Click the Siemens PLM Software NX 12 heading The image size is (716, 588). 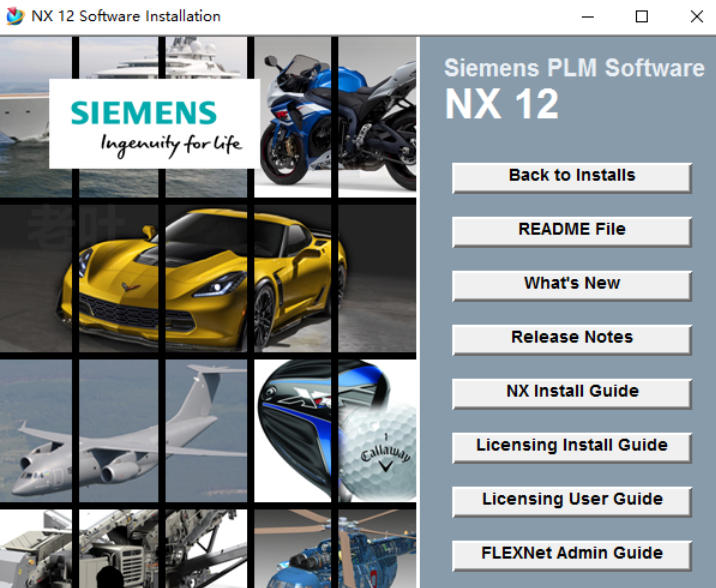573,88
